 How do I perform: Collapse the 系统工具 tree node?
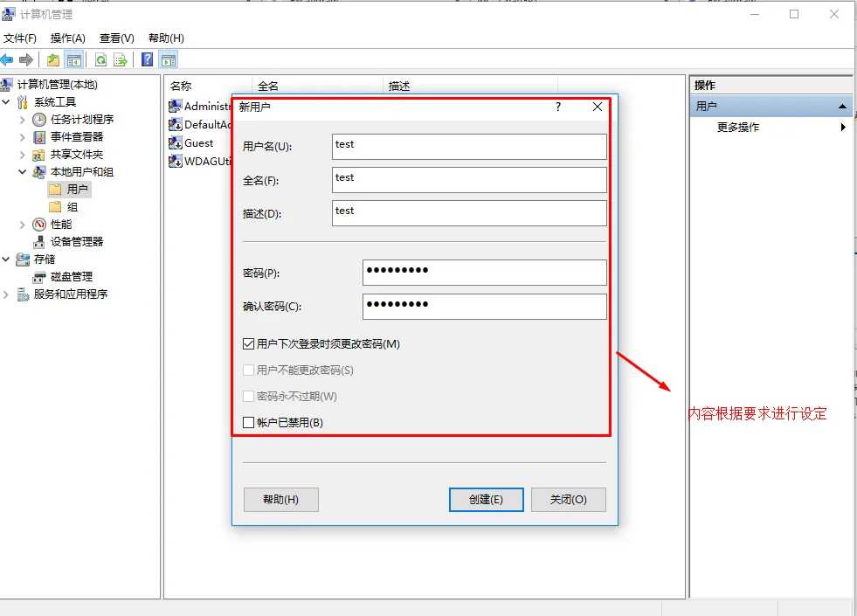(6, 101)
